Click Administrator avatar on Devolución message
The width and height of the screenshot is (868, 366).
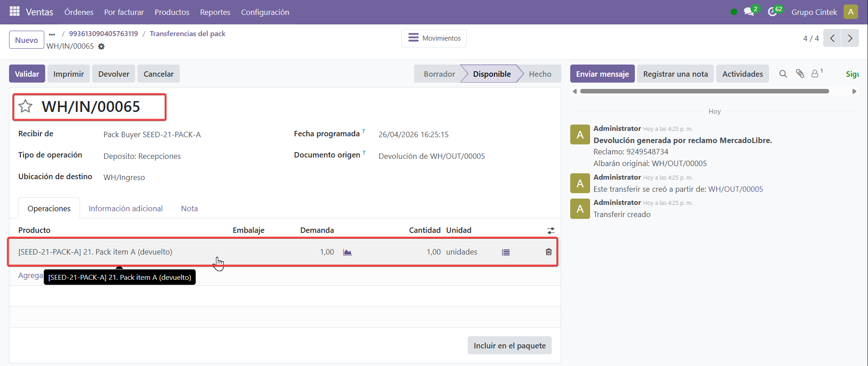click(x=580, y=134)
